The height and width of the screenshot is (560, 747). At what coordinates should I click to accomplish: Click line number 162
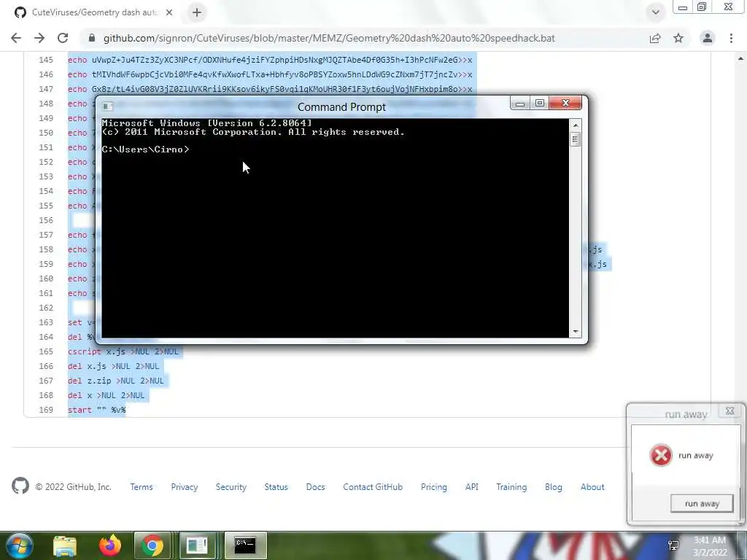point(46,308)
